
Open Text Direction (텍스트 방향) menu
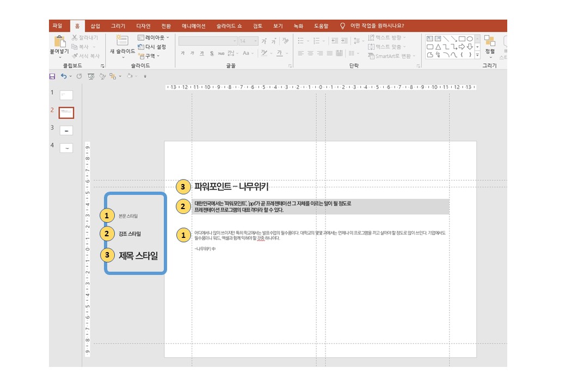pyautogui.click(x=386, y=38)
